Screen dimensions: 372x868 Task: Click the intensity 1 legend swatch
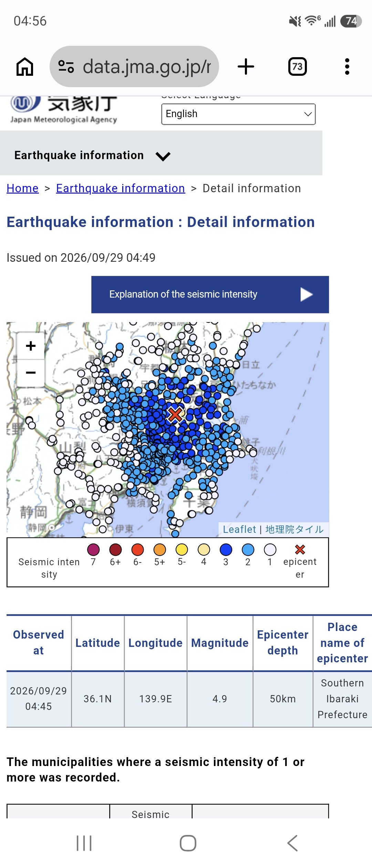pyautogui.click(x=270, y=550)
